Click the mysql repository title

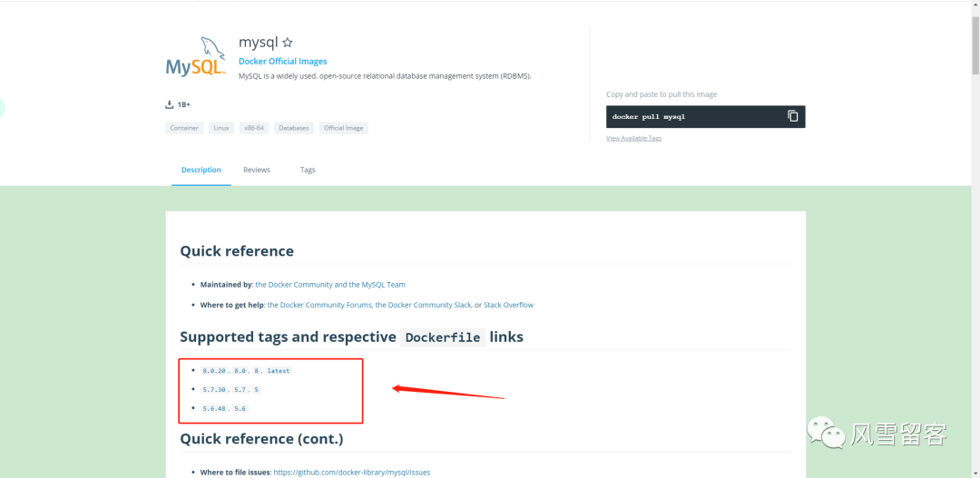click(x=258, y=43)
